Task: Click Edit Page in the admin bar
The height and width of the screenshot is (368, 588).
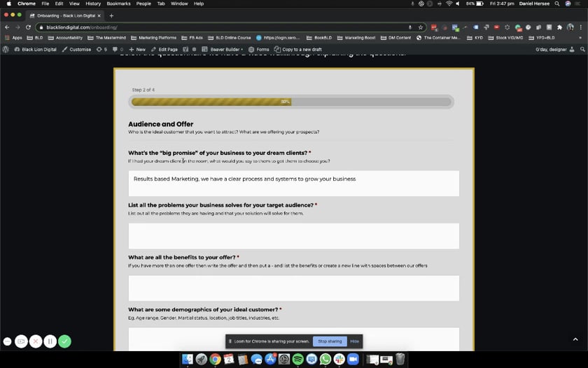Action: click(x=164, y=49)
